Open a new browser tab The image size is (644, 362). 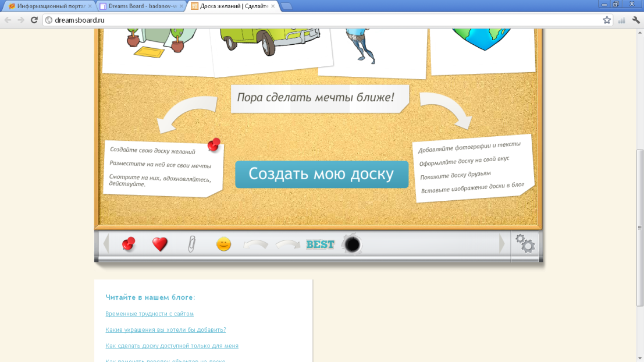coord(287,6)
